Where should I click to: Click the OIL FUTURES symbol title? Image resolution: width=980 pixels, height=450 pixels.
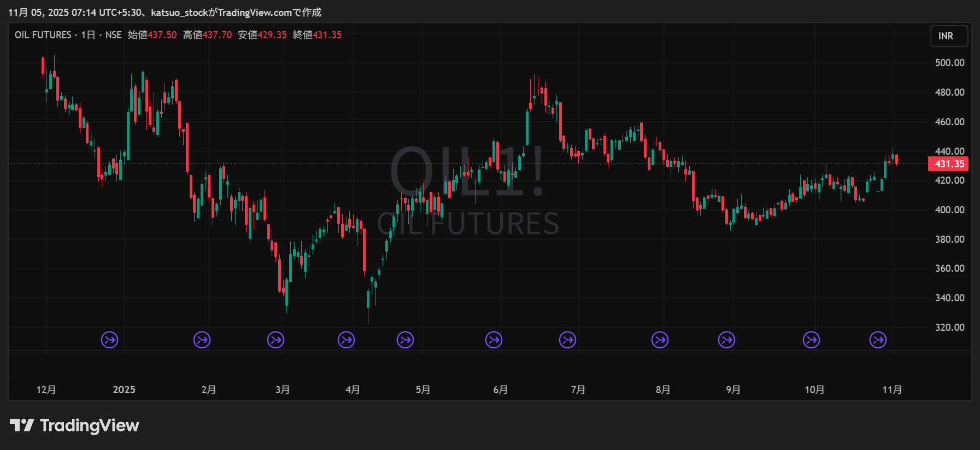[43, 35]
